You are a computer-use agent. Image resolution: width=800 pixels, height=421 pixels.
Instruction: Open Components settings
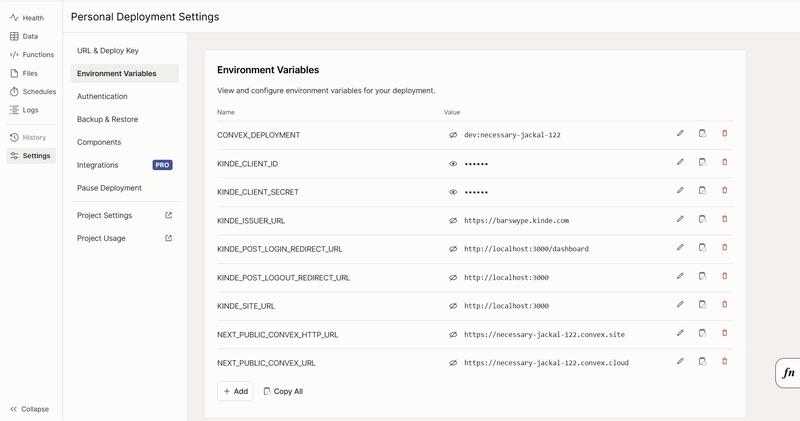click(x=124, y=142)
